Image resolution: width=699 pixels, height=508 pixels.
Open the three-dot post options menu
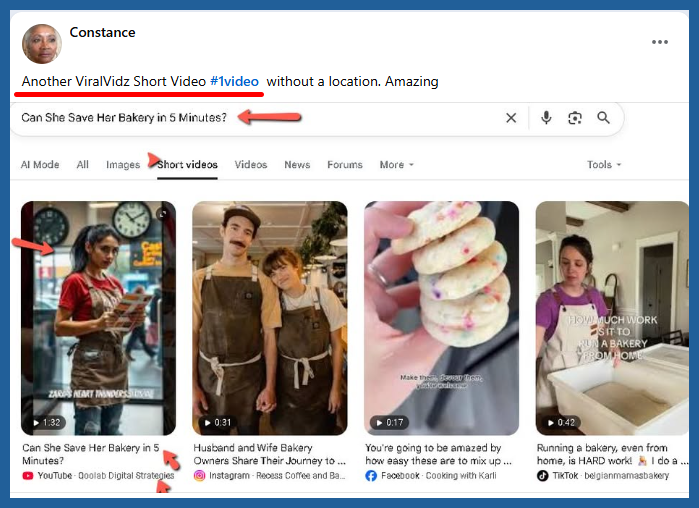(x=660, y=42)
